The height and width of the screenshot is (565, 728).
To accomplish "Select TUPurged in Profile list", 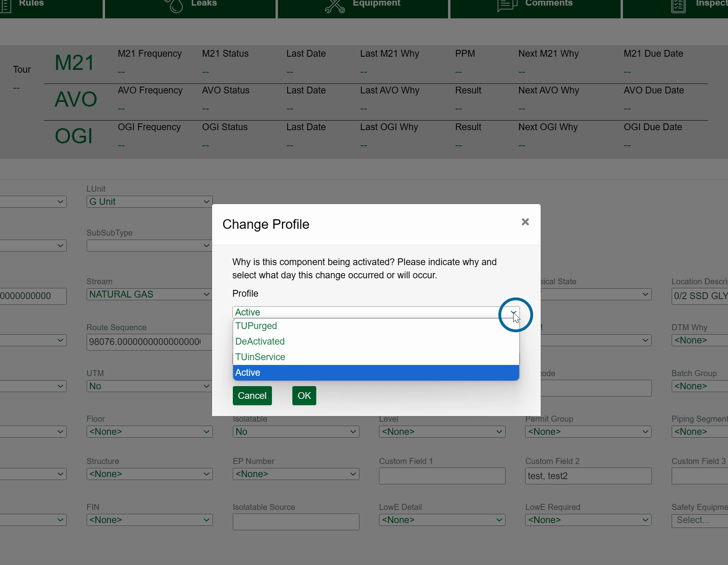I will click(x=376, y=326).
